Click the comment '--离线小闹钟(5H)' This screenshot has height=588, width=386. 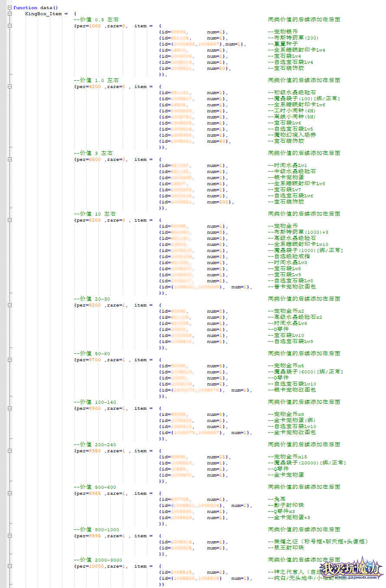(292, 117)
